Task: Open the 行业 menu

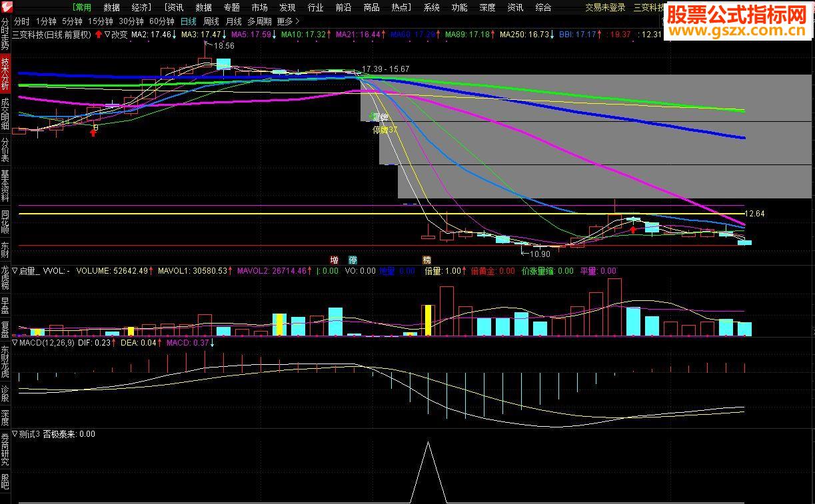Action: pyautogui.click(x=315, y=7)
